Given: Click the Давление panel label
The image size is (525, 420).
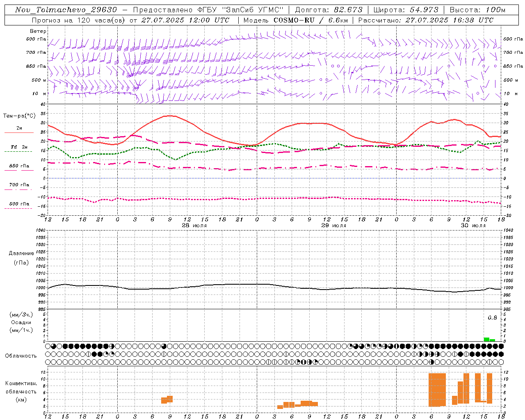Looking at the screenshot, I should (21, 253).
